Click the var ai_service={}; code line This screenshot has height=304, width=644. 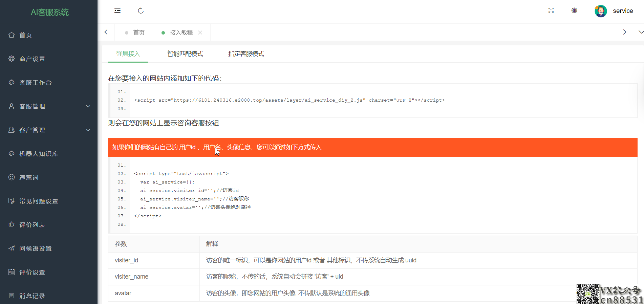click(x=167, y=182)
